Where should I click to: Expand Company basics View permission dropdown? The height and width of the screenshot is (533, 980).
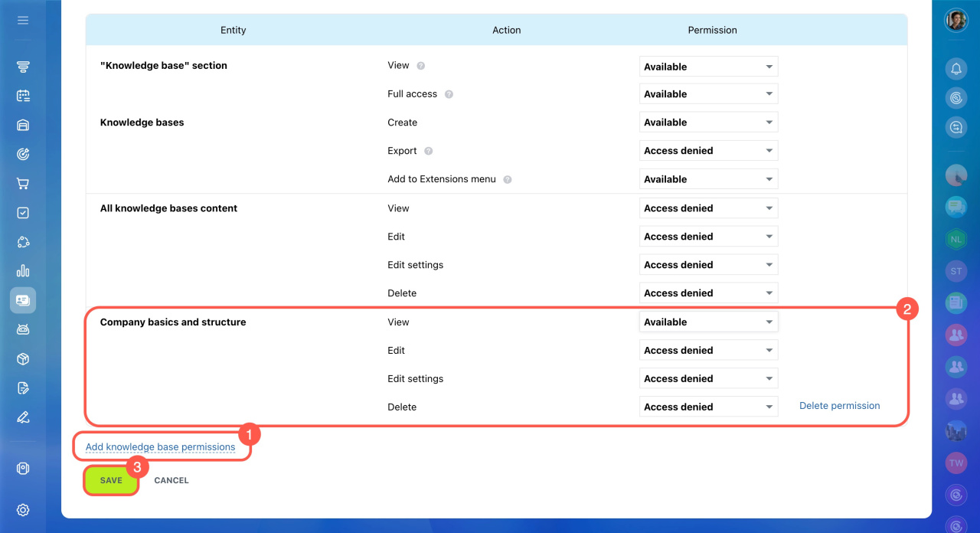coord(708,322)
